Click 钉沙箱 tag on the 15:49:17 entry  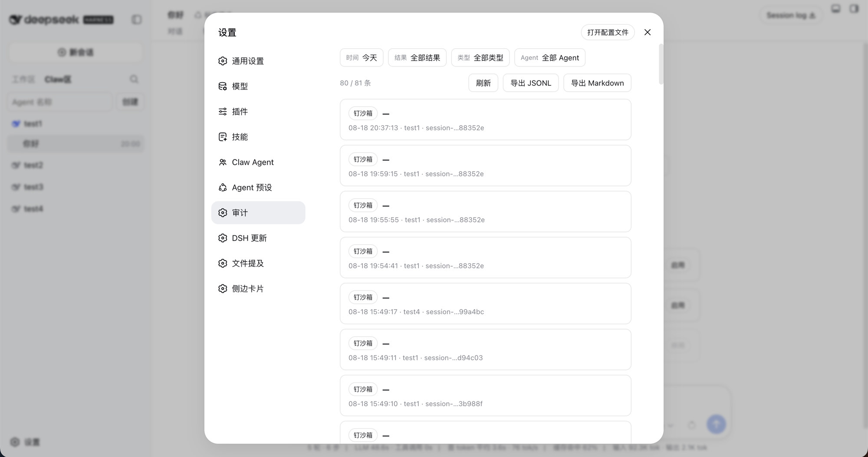[363, 298]
